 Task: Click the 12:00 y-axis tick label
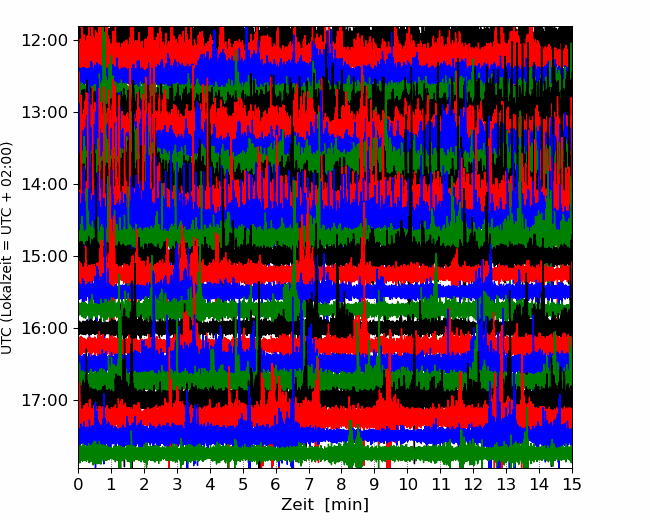(x=44, y=41)
